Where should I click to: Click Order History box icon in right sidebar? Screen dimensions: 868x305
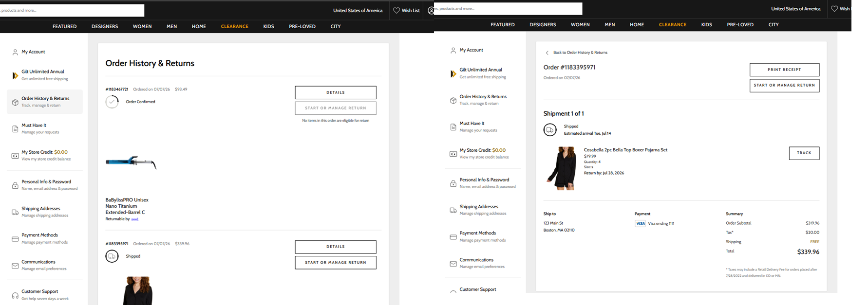tap(453, 100)
